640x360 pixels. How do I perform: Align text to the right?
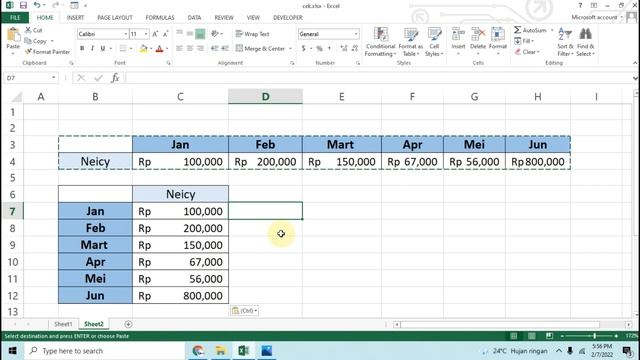[x=200, y=49]
